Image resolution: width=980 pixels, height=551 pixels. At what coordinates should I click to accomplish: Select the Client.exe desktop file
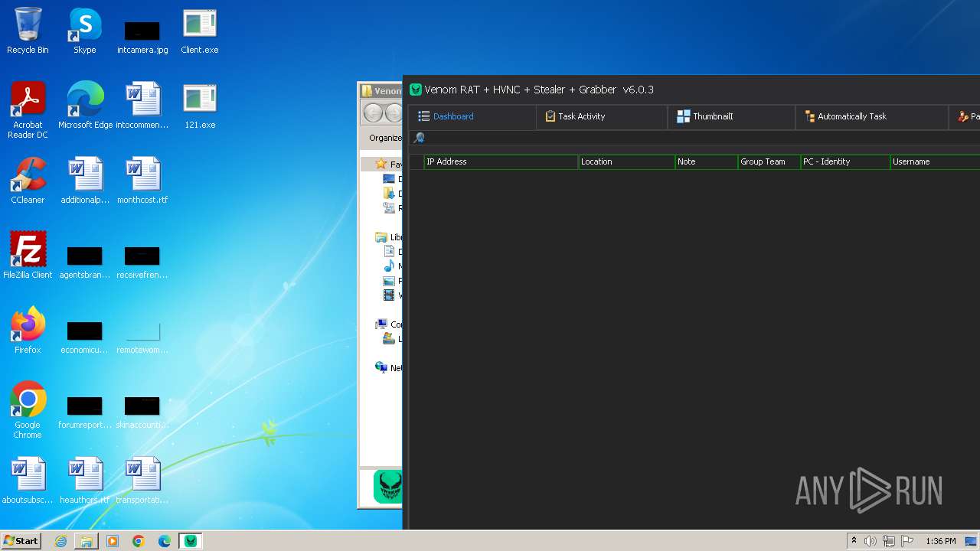200,31
